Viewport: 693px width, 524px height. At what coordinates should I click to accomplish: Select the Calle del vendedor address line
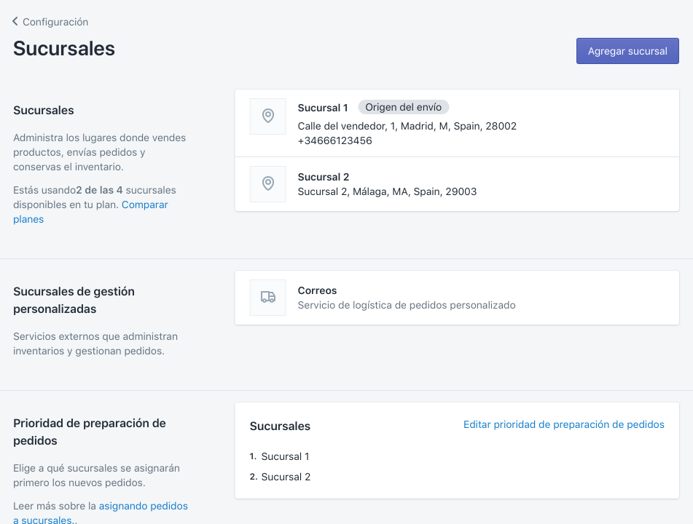coord(406,126)
